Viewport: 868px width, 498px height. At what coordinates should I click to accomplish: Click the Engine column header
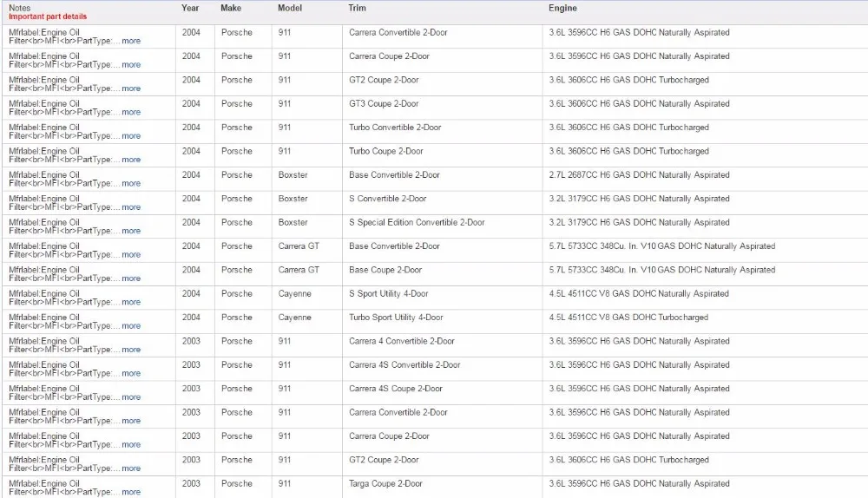pos(562,9)
